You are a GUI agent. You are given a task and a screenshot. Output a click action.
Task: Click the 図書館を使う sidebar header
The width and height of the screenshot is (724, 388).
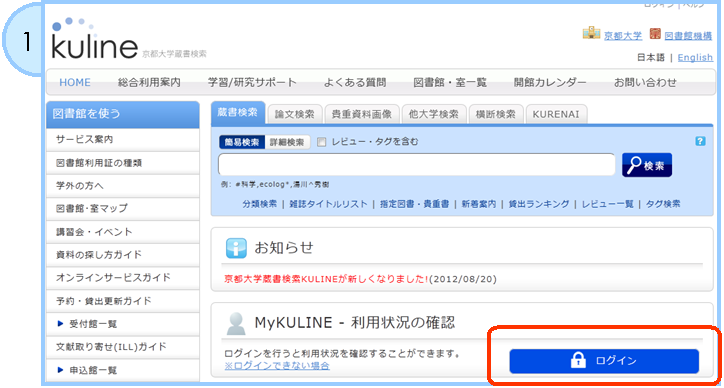tap(123, 114)
